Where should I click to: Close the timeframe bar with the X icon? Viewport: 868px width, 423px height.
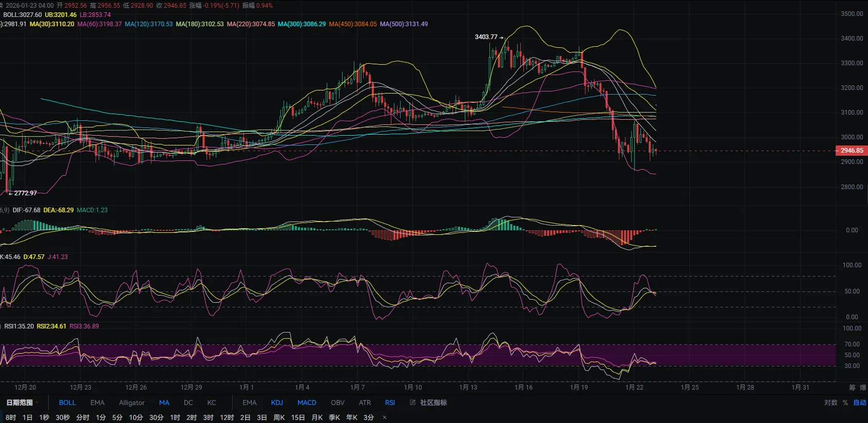[x=385, y=417]
